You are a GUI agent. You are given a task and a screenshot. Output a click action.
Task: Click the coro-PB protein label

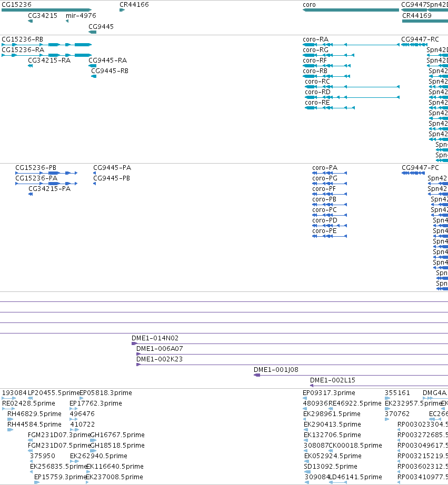(x=324, y=199)
